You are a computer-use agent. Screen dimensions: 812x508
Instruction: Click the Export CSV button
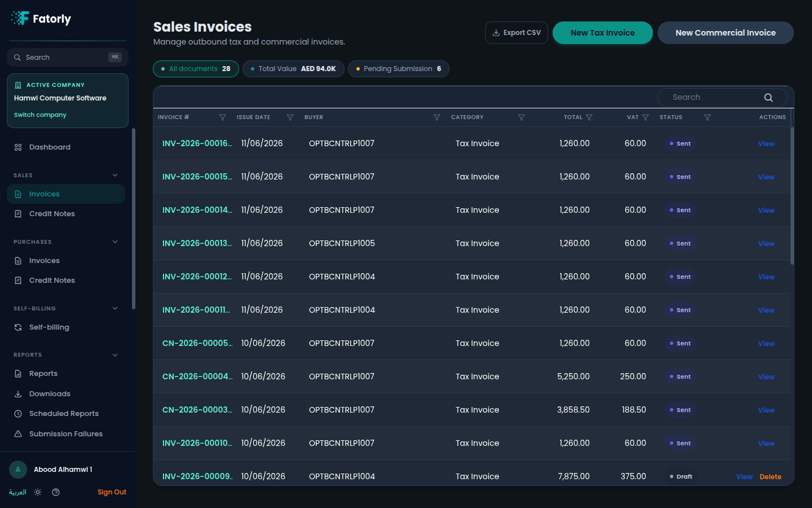point(517,33)
